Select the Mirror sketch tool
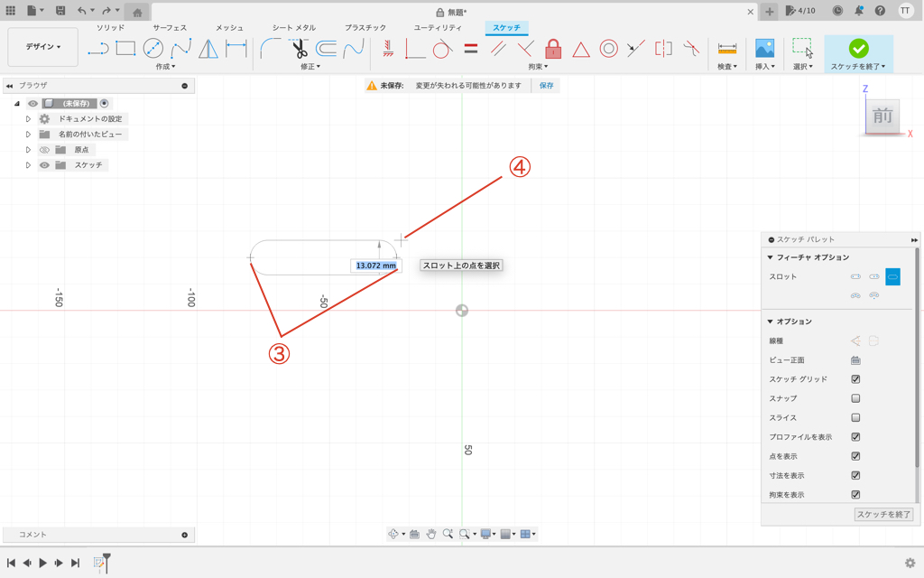Image resolution: width=924 pixels, height=578 pixels. pos(208,49)
